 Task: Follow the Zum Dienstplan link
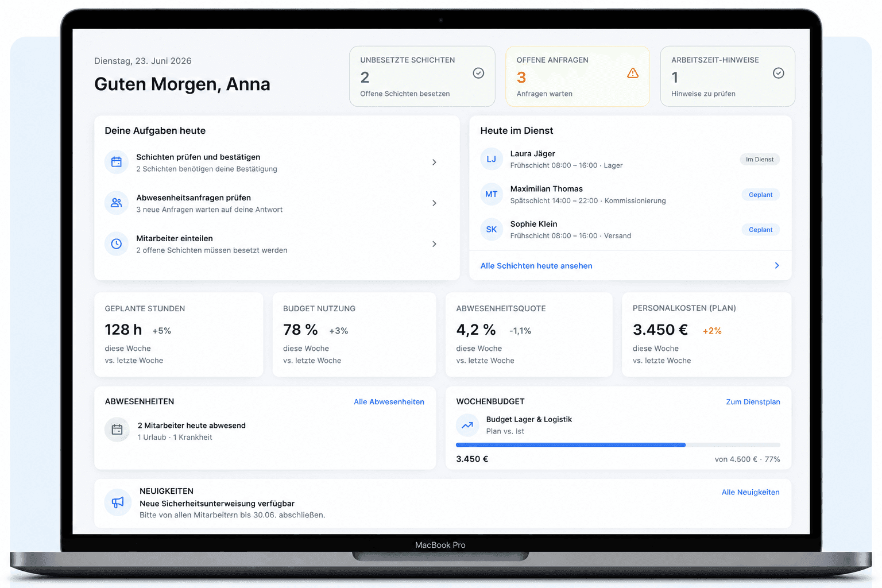coord(753,402)
